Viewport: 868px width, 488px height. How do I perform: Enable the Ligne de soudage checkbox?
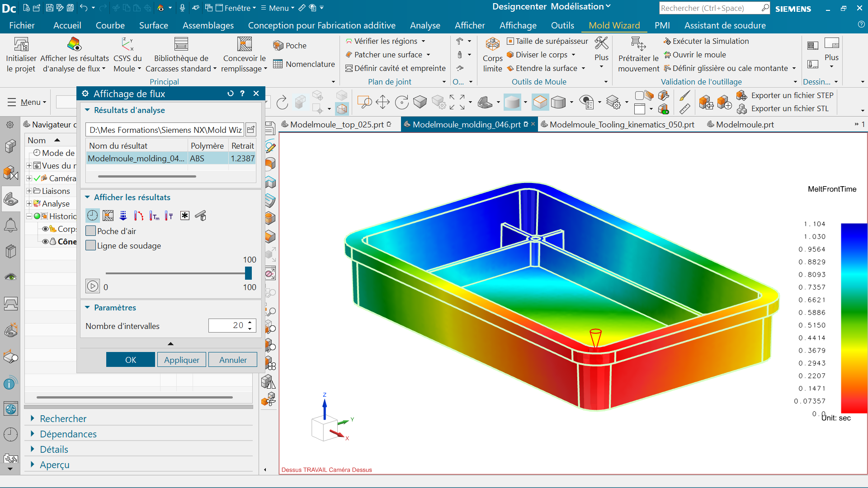[x=90, y=245]
